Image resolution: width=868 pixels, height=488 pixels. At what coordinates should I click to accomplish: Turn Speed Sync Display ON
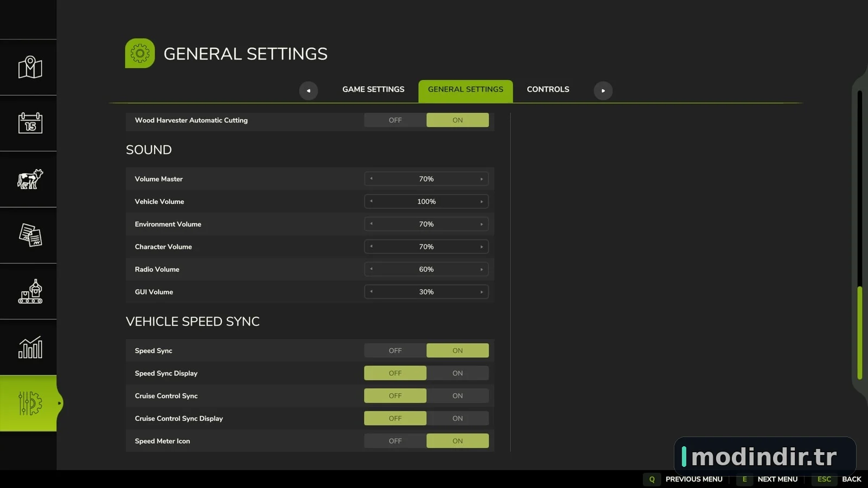click(457, 373)
